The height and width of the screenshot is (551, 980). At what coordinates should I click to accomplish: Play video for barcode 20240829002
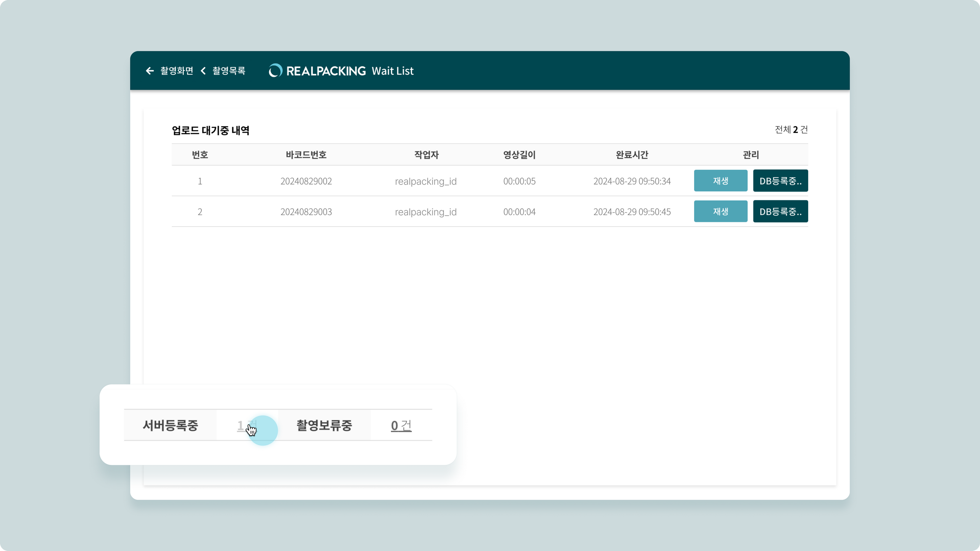tap(720, 181)
